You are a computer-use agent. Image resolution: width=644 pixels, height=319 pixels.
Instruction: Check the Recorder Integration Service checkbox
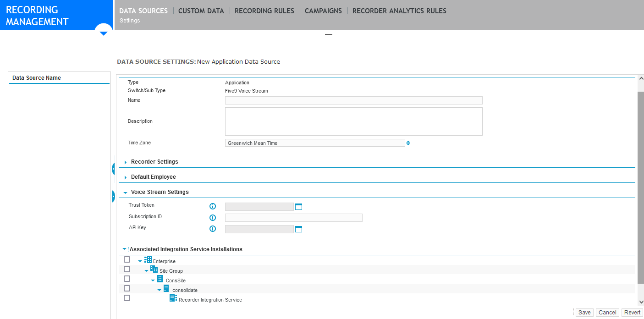pyautogui.click(x=127, y=297)
